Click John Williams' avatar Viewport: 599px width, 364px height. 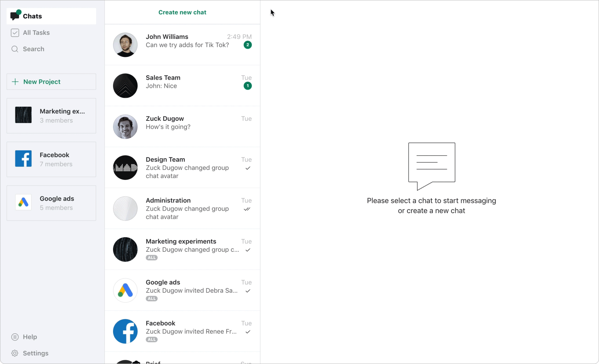[125, 45]
